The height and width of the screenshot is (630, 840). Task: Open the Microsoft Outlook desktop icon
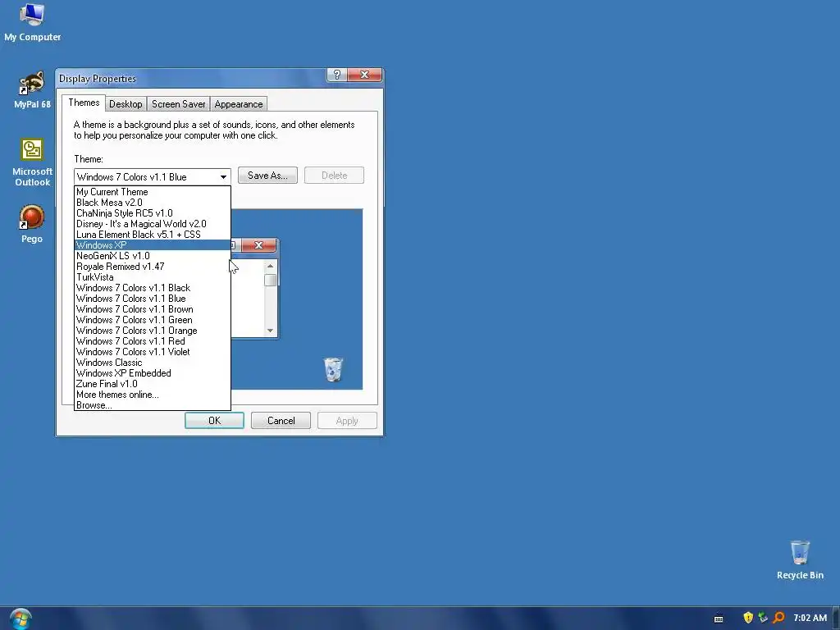[x=32, y=162]
